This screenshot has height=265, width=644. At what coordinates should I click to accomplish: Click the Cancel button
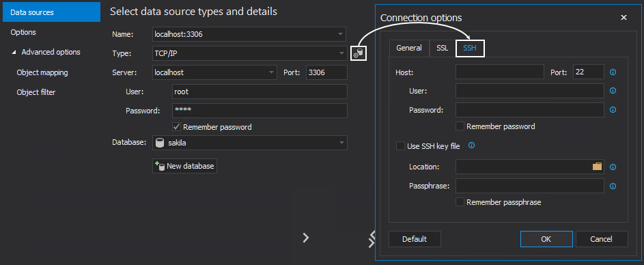click(x=602, y=239)
